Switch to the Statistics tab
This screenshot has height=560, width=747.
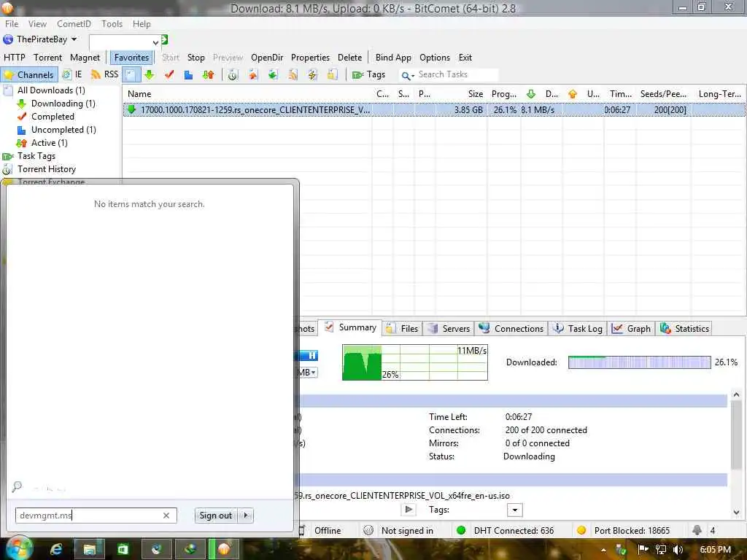(684, 329)
